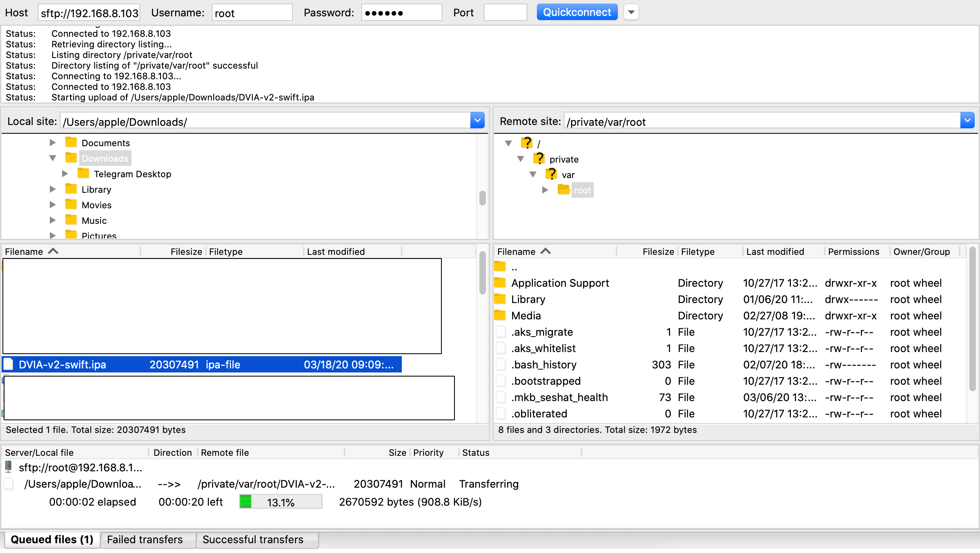The image size is (980, 553).
Task: Click the parent directory folder icon
Action: pyautogui.click(x=500, y=267)
